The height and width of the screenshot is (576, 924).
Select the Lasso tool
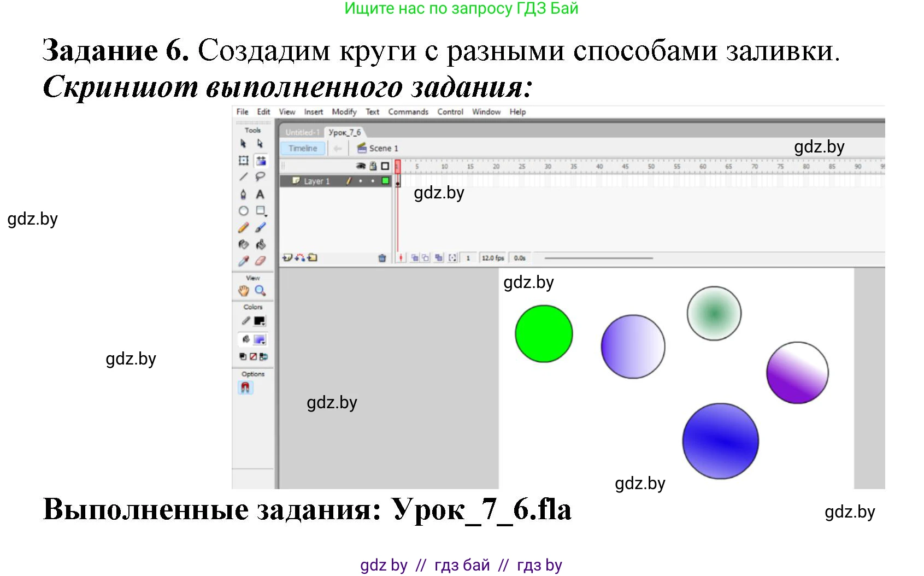[261, 176]
